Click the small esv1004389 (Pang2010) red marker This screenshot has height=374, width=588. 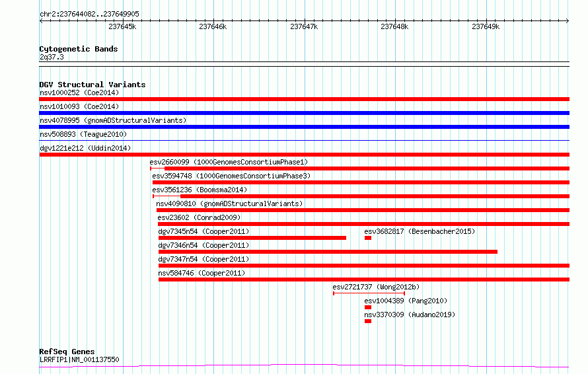point(368,307)
